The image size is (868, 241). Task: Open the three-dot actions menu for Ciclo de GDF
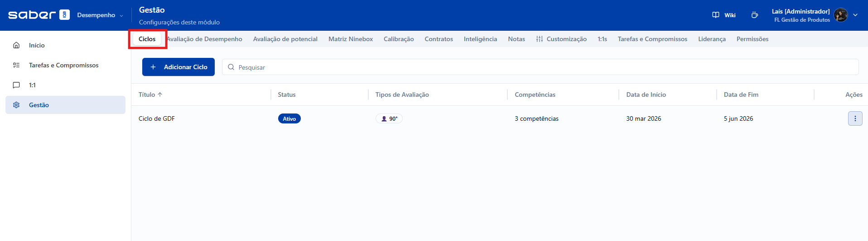pyautogui.click(x=855, y=118)
